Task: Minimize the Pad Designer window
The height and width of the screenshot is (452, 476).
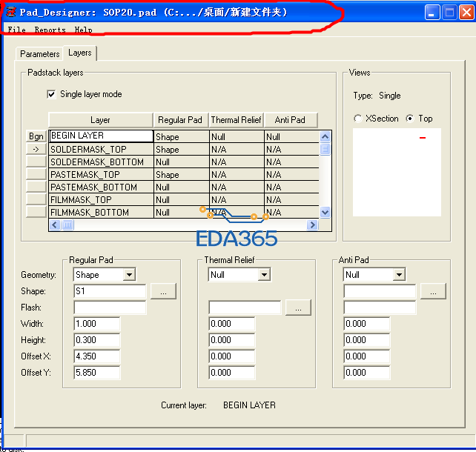Action: click(x=432, y=13)
